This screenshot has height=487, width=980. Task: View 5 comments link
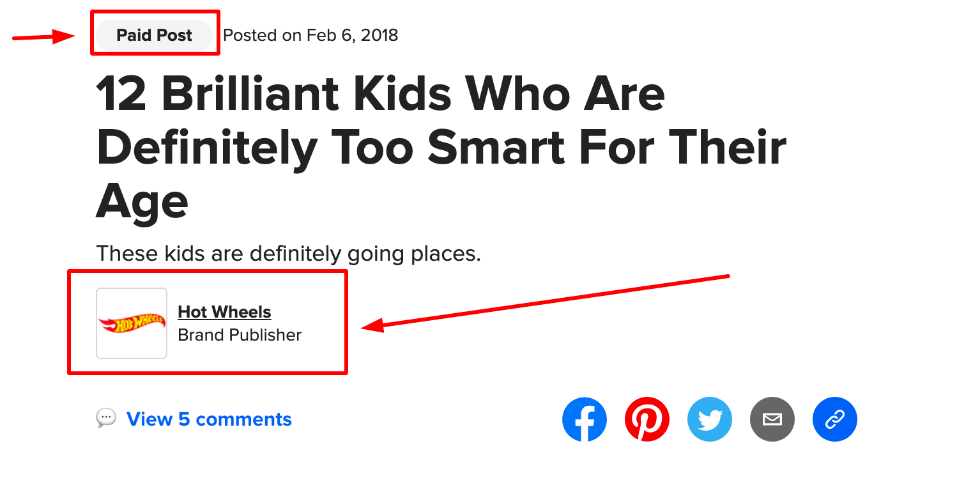(x=209, y=419)
